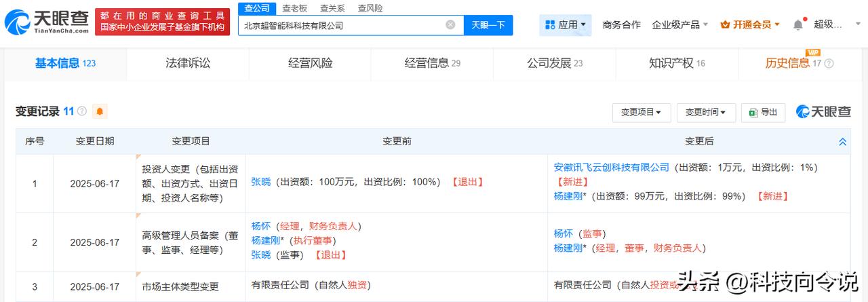Viewport: 868px width, 302px height.
Task: Open the 商务合作 link
Action: click(621, 25)
